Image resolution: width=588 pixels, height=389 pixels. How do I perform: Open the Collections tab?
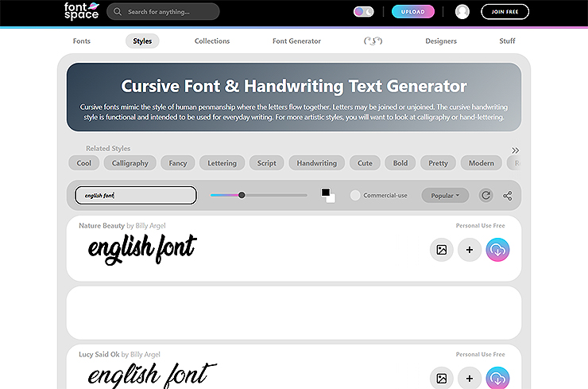coord(212,41)
